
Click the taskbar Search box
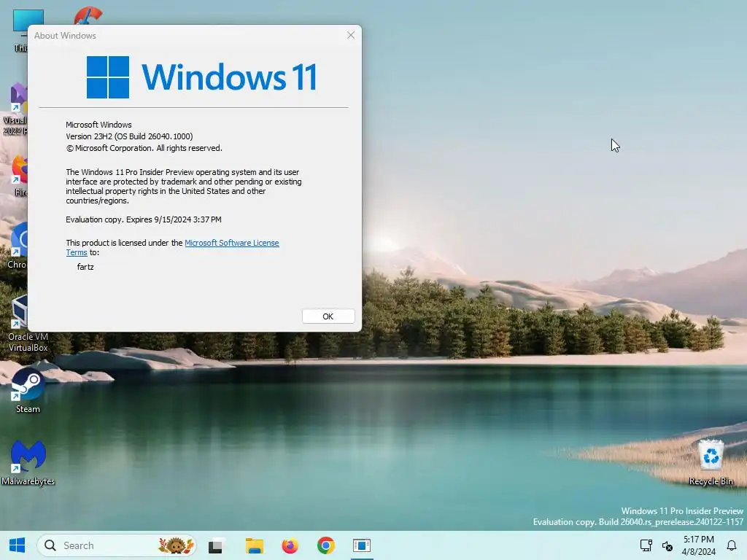116,545
